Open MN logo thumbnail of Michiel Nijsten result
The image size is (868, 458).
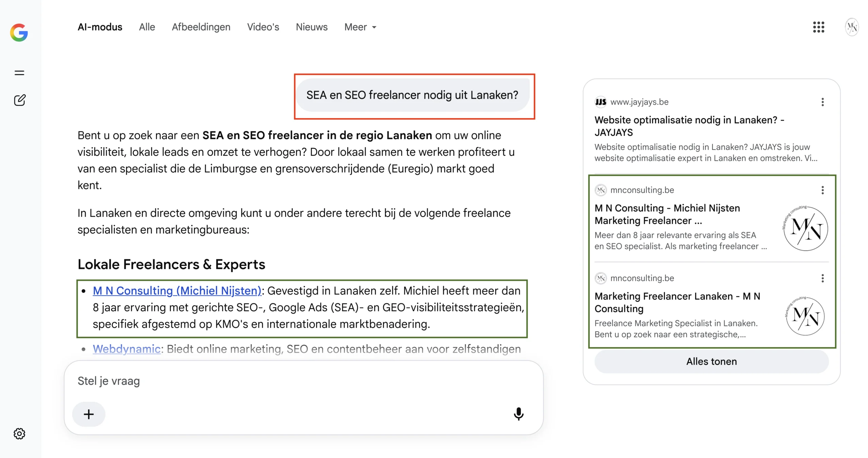[806, 228]
